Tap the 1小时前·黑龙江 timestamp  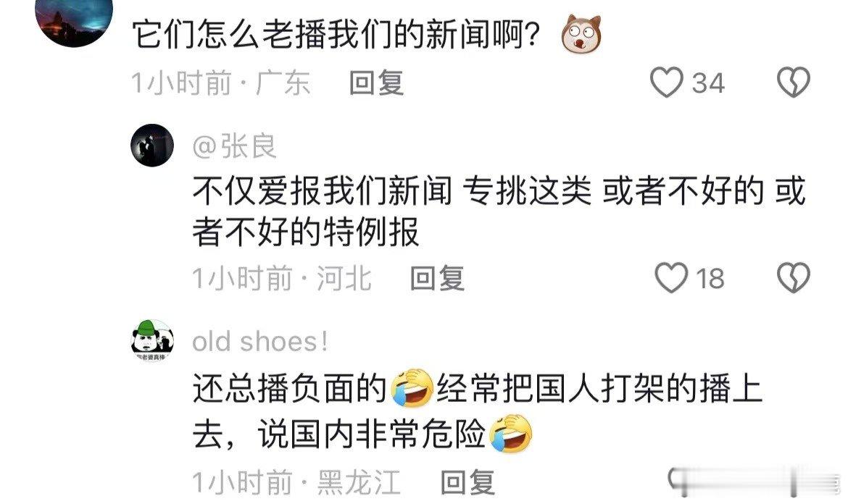296,482
